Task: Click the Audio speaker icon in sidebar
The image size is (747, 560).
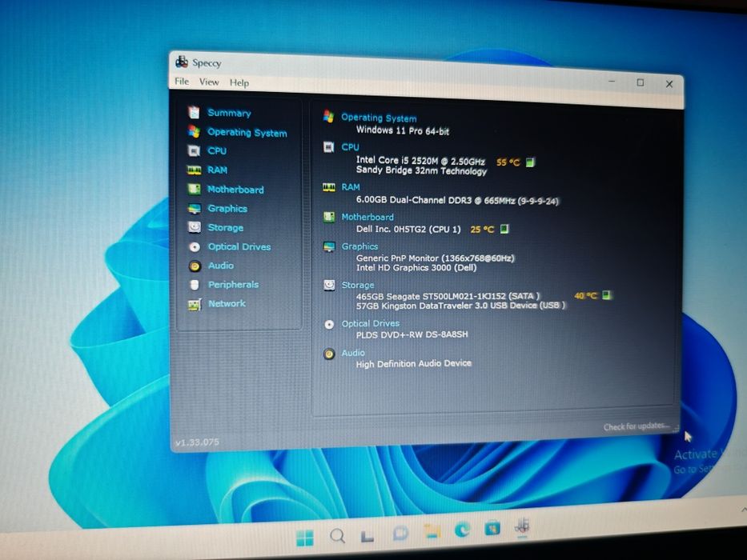Action: (195, 266)
